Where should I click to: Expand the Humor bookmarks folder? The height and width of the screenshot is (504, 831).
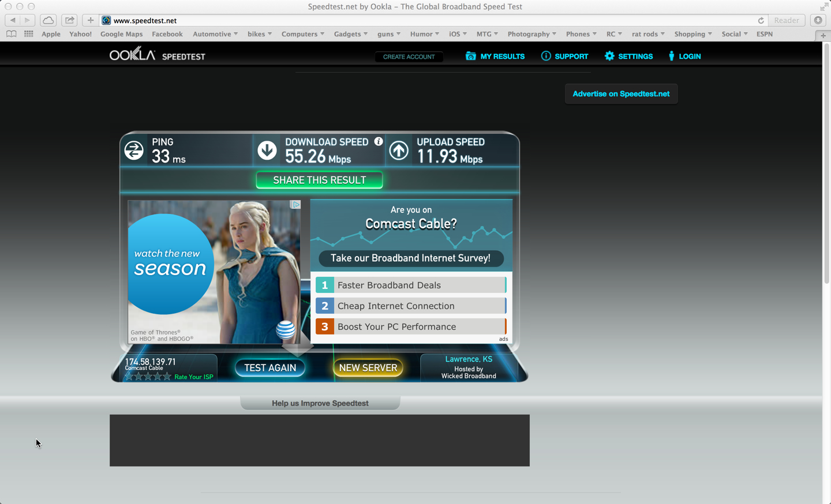[x=425, y=34]
